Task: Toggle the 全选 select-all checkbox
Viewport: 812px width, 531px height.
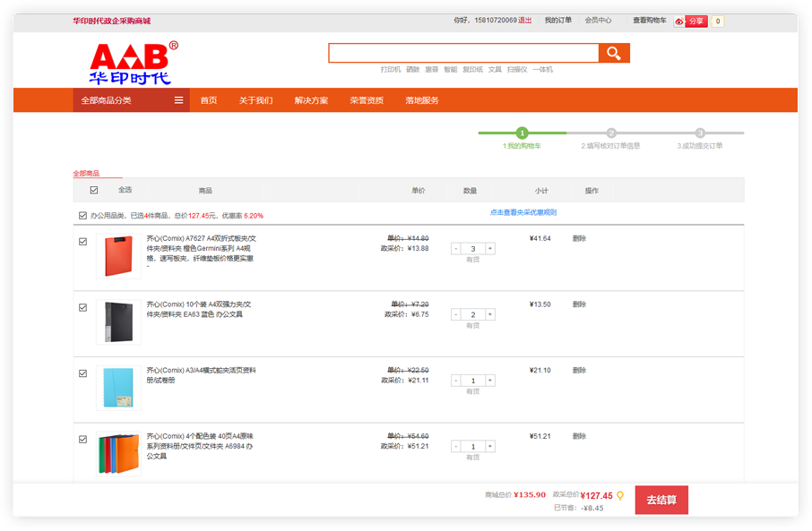Action: (x=94, y=190)
